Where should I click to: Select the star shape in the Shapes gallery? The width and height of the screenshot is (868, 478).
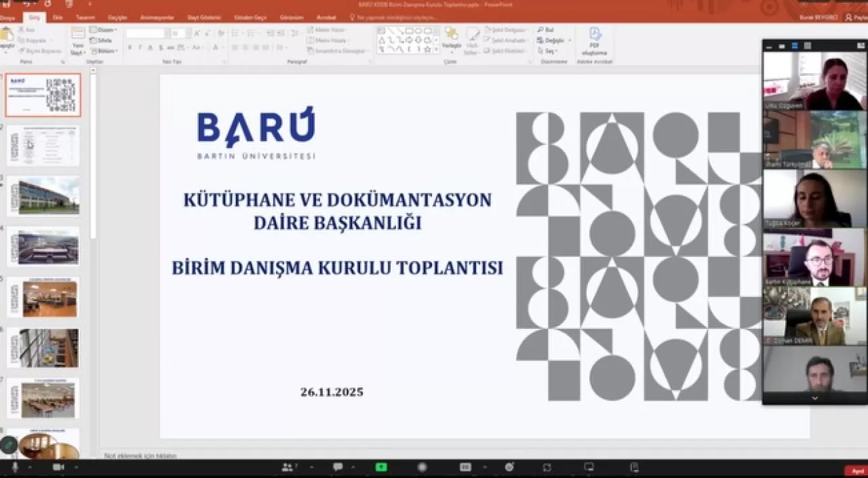point(429,49)
